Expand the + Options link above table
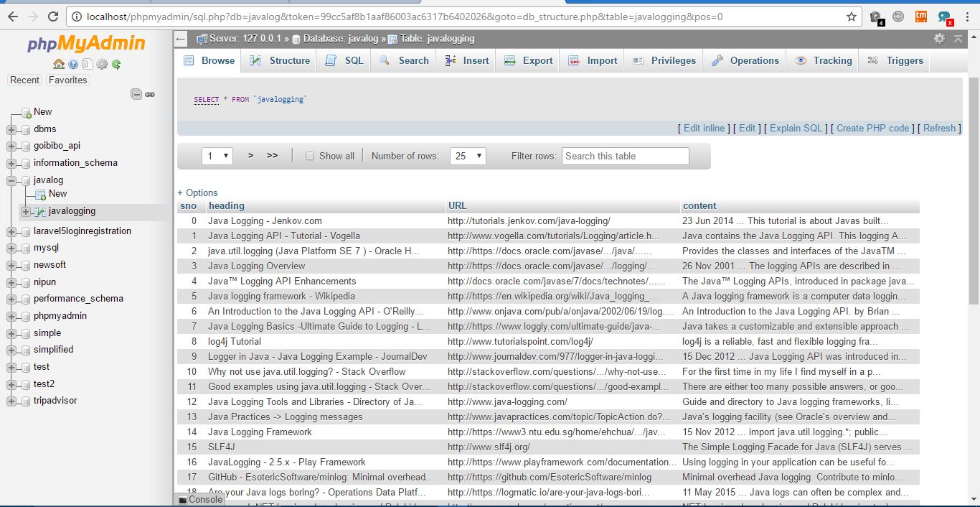980x507 pixels. [197, 192]
